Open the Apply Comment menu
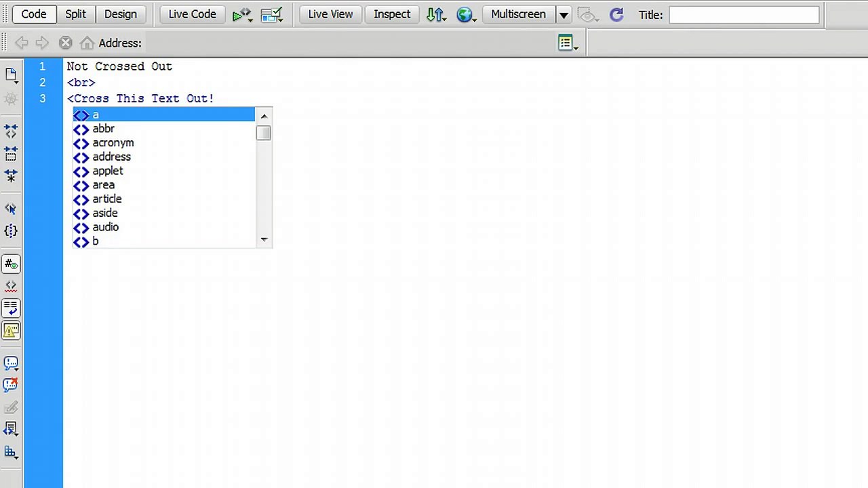This screenshot has width=868, height=488. point(11,363)
